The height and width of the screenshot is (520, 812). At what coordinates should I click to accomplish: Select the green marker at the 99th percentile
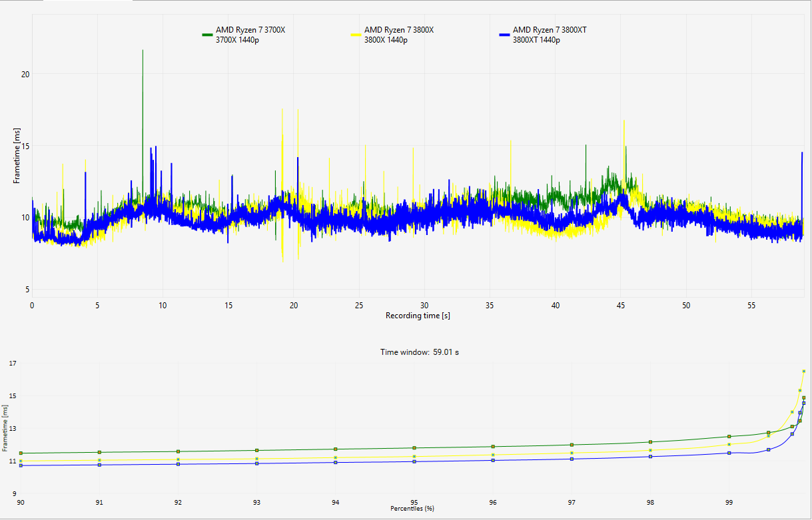729,437
